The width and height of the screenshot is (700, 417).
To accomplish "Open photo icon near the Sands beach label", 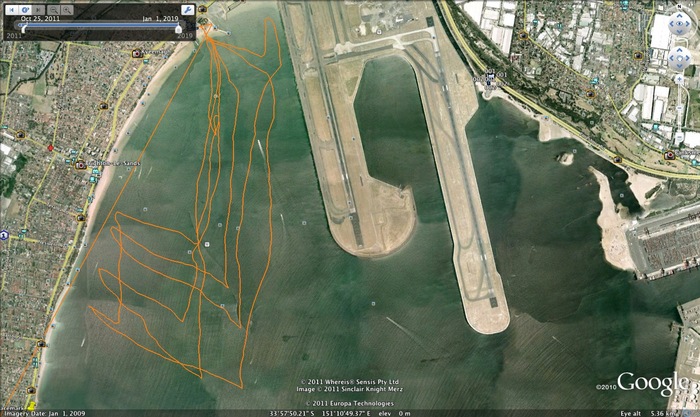I will (80, 165).
